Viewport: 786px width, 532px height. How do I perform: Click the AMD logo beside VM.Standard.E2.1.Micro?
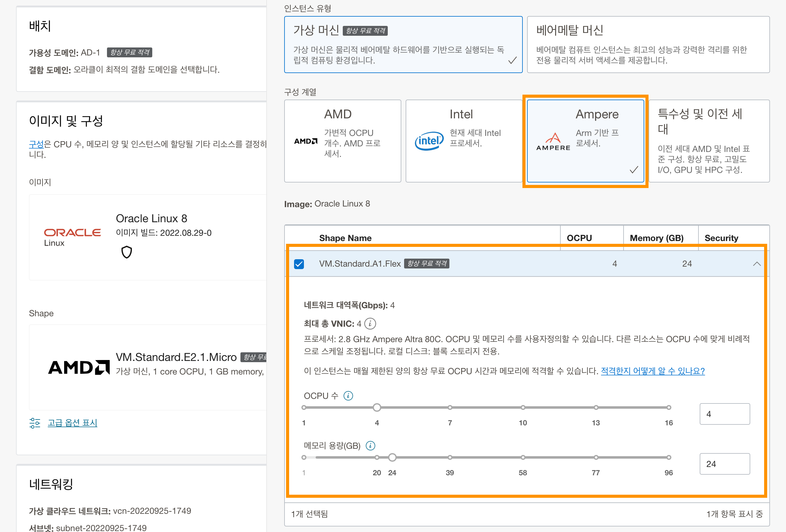[79, 368]
